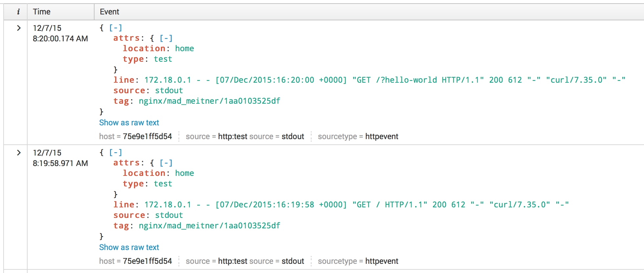Click 'Show as raw text' in second event
Screen dimensions: 644x273
(129, 247)
